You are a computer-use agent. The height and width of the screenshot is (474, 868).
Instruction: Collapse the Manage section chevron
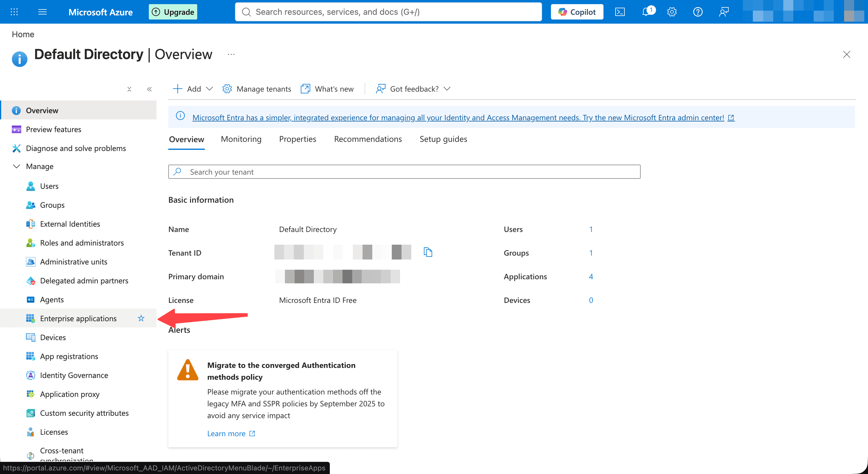pyautogui.click(x=16, y=166)
